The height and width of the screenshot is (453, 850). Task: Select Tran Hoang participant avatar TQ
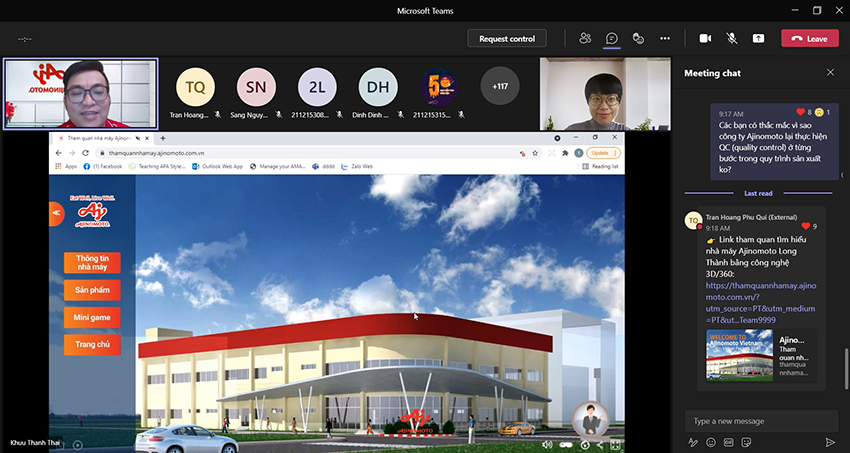coord(195,87)
